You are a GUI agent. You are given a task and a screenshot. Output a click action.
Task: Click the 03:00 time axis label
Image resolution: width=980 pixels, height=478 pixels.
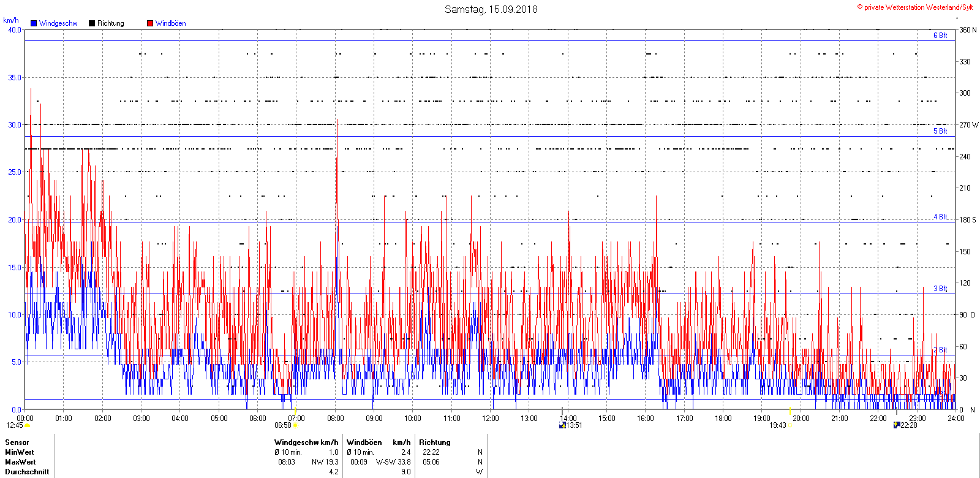click(x=141, y=419)
